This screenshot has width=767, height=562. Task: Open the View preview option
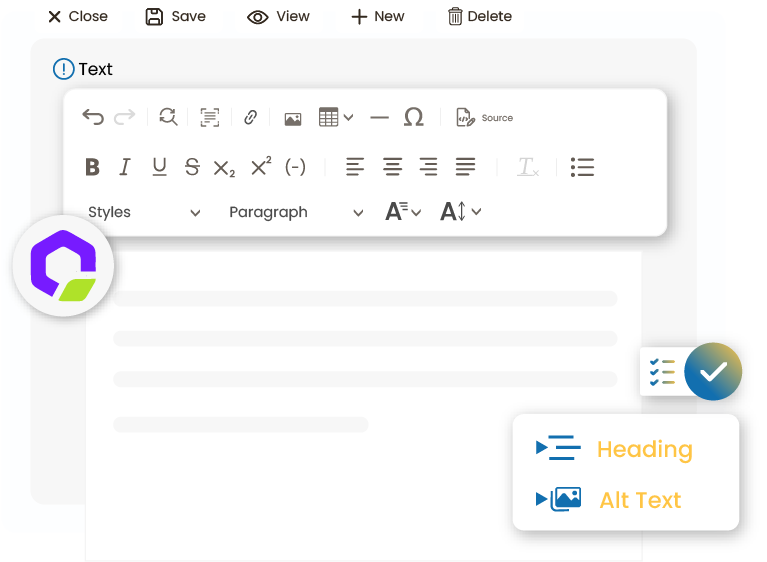tap(278, 17)
